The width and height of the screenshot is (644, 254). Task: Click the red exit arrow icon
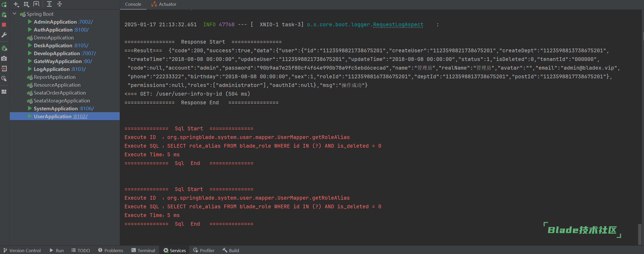(4, 69)
